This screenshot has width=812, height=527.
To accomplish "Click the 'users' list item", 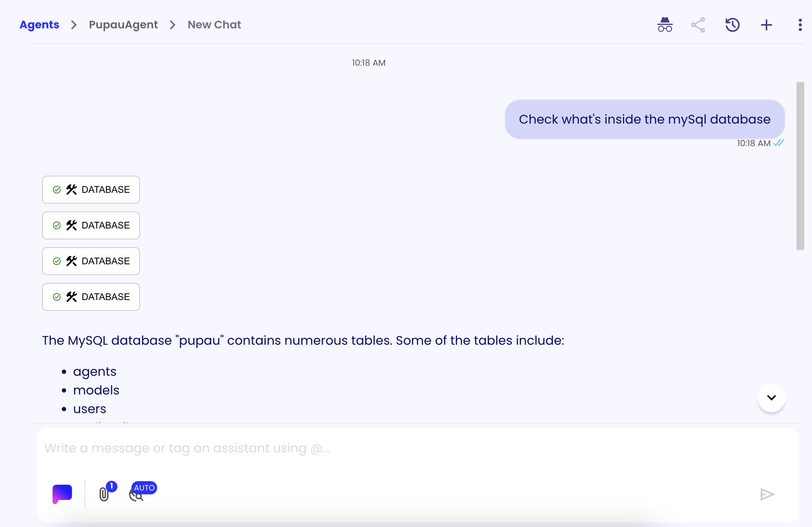I will tap(89, 409).
